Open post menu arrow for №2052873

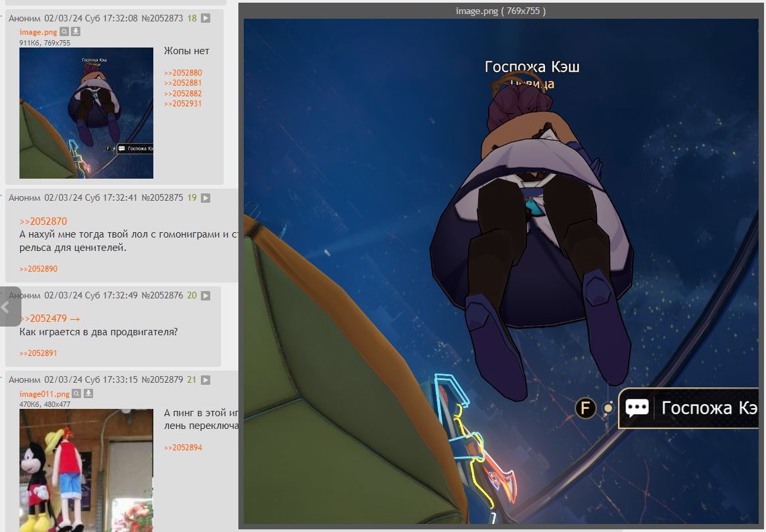coord(206,18)
